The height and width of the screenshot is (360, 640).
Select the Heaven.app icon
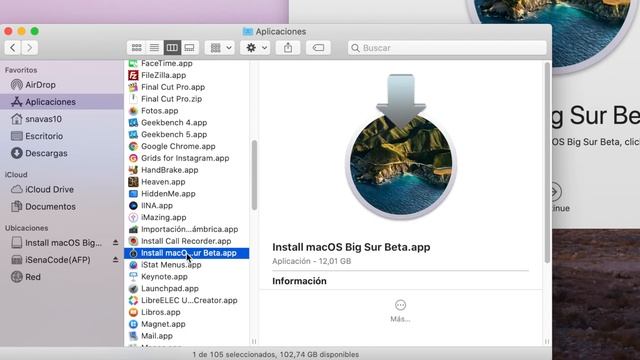click(133, 182)
